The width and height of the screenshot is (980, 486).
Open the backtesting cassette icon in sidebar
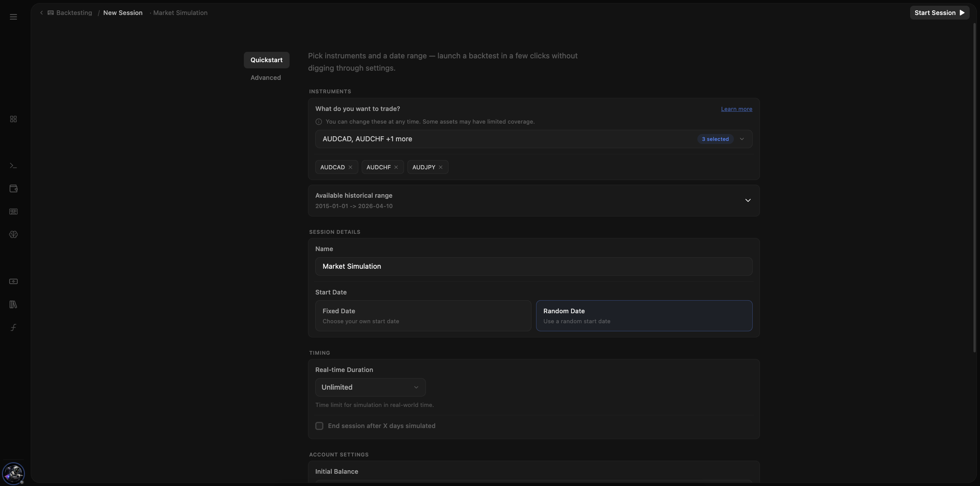pyautogui.click(x=13, y=212)
